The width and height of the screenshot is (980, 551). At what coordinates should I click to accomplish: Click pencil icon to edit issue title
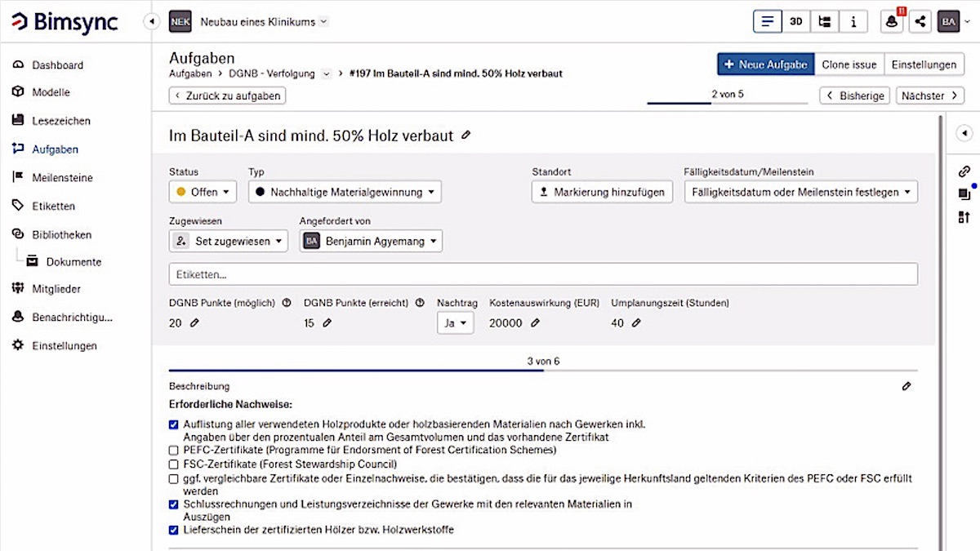tap(465, 136)
